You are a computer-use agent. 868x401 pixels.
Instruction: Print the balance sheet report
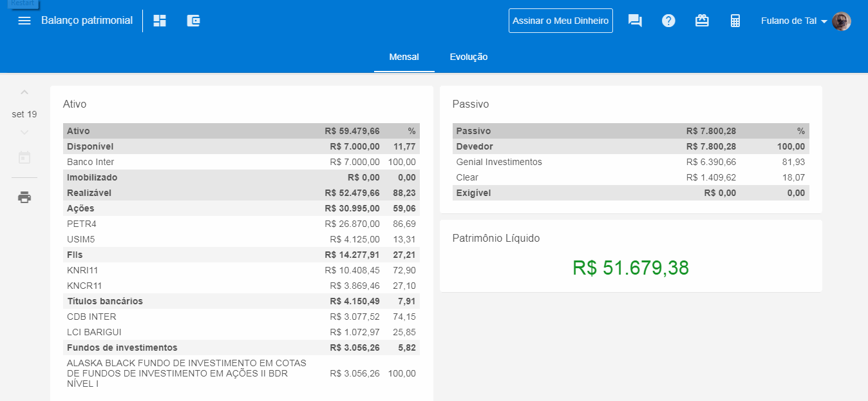(24, 197)
